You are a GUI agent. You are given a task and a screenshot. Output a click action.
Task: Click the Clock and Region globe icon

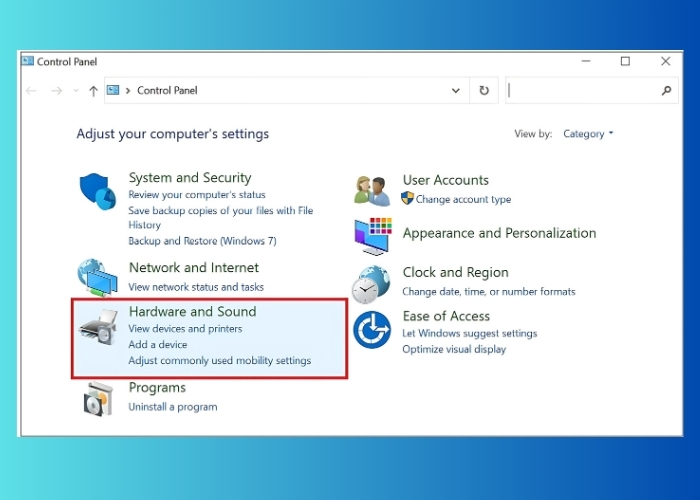coord(371,283)
